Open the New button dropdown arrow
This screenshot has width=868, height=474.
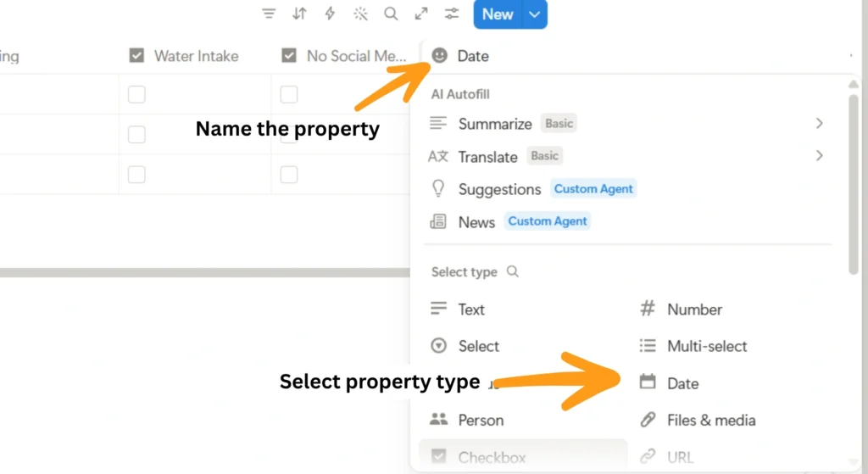[534, 14]
